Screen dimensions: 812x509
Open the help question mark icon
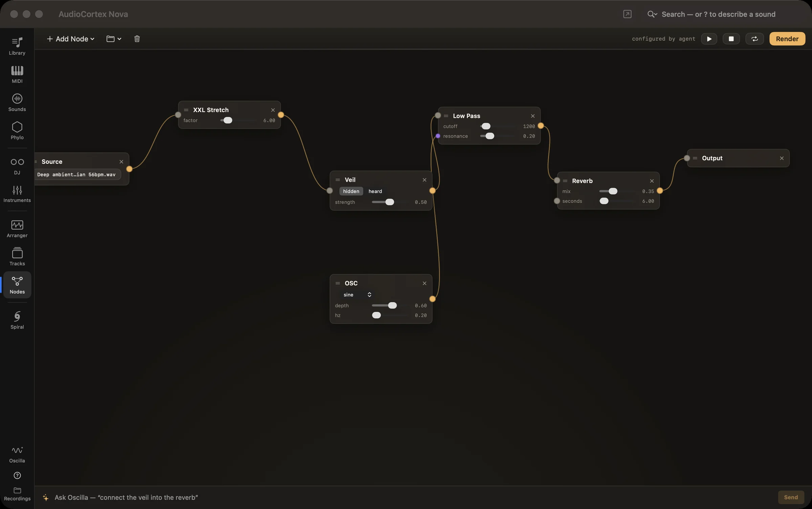17,475
